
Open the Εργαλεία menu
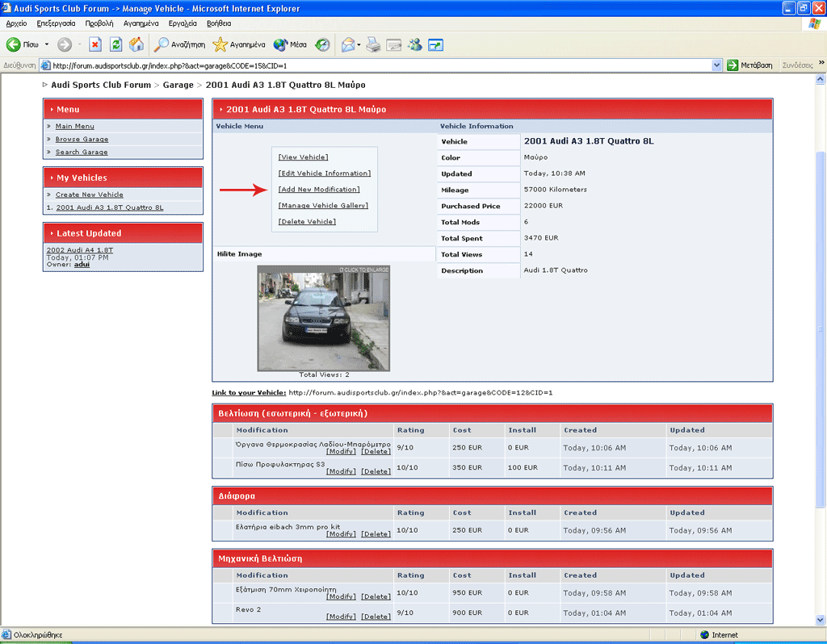[x=183, y=23]
